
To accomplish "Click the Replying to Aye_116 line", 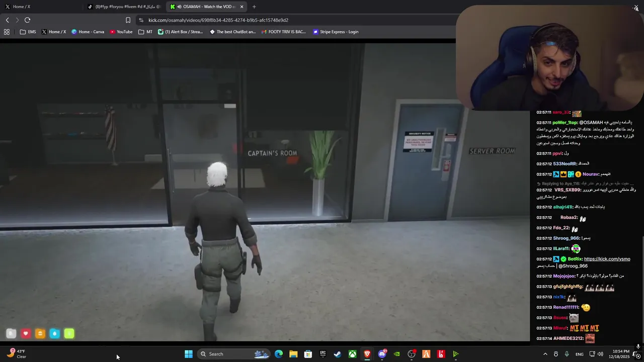I will click(585, 184).
